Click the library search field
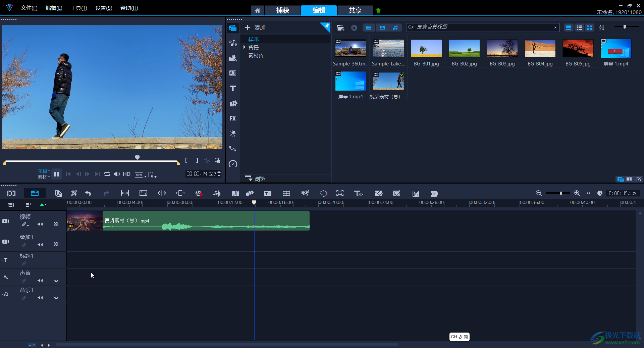The width and height of the screenshot is (644, 348). pos(483,27)
